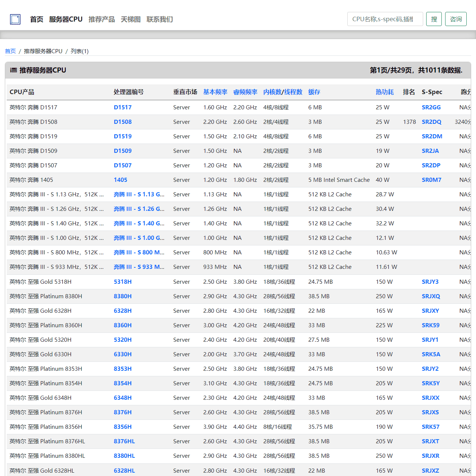Sort by 基本频率 column header
Screen dimensions: 476x476
point(215,92)
